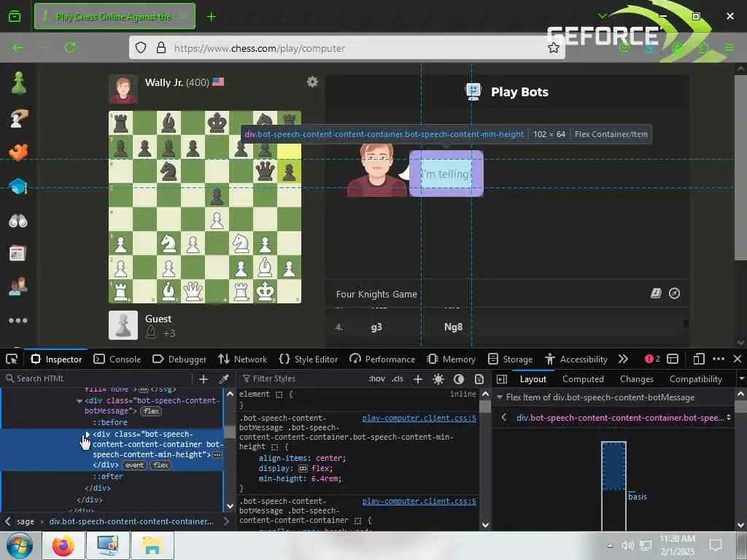747x560 pixels.
Task: Toggle dark color scheme simulation
Action: (459, 379)
